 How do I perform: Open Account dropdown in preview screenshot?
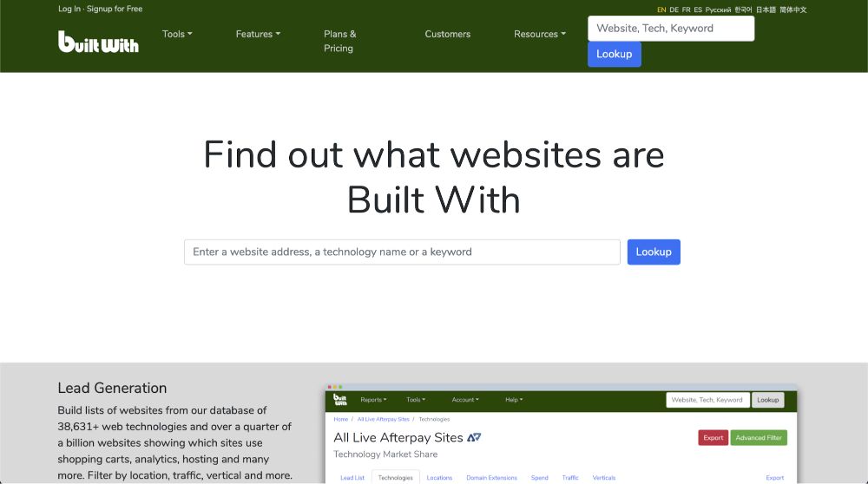point(465,399)
